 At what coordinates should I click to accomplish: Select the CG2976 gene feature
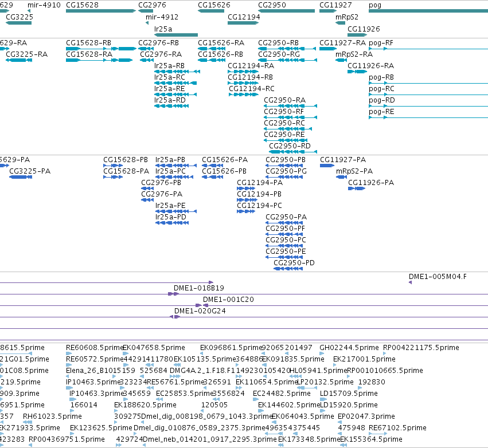point(146,11)
